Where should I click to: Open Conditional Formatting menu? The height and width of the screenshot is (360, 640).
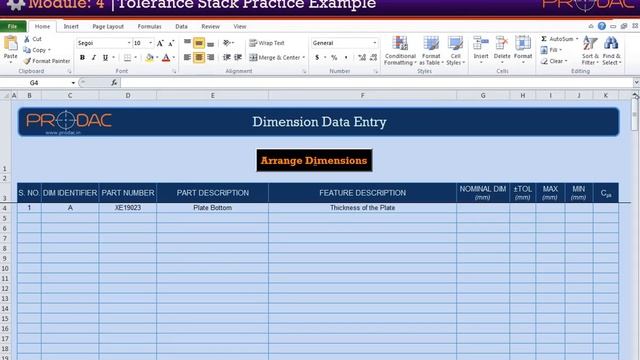[400, 51]
